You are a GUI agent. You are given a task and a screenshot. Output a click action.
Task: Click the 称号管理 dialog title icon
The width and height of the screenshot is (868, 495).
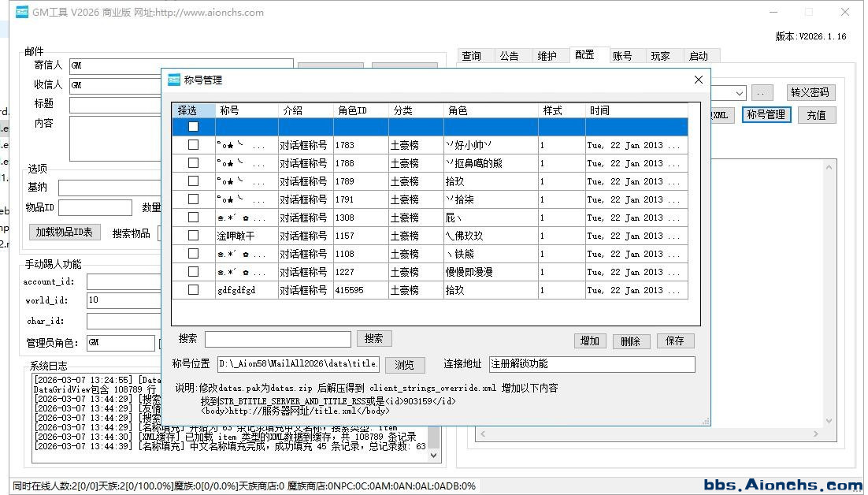[174, 80]
